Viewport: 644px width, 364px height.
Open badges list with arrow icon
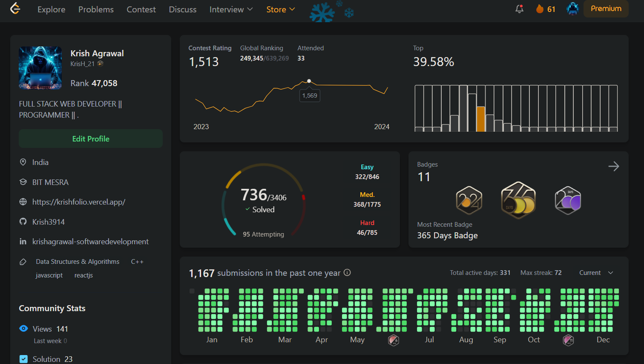point(613,166)
